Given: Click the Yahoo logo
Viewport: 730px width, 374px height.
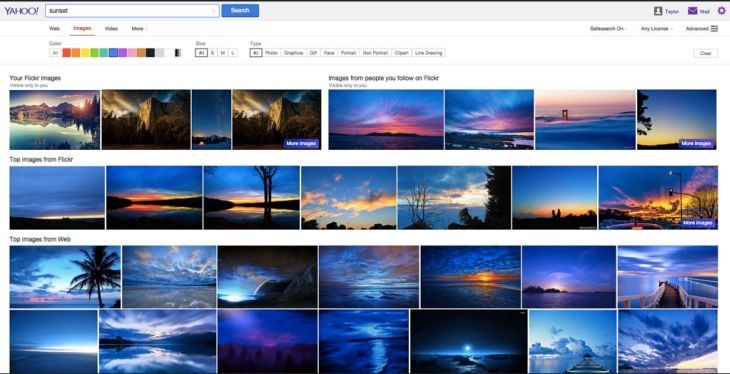Looking at the screenshot, I should [x=21, y=11].
